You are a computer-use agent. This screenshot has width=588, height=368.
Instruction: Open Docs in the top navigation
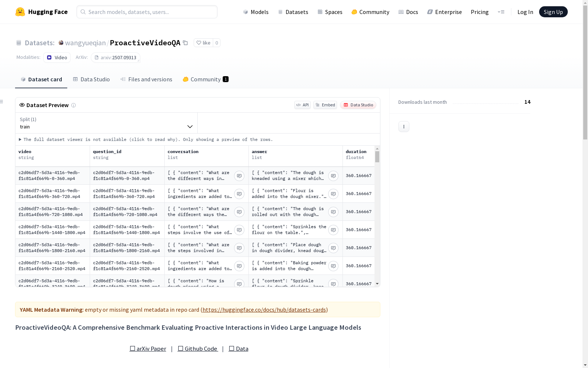pos(408,12)
